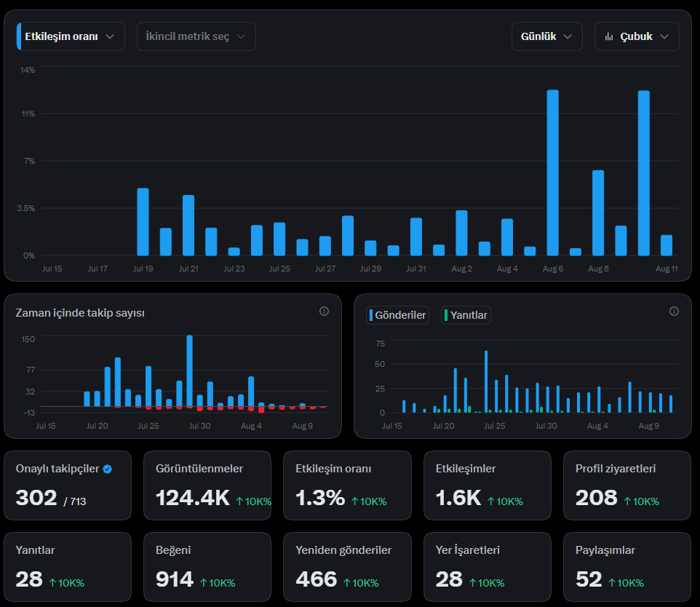Select the Yer İşaretleri stat card
This screenshot has height=607, width=700.
487,567
